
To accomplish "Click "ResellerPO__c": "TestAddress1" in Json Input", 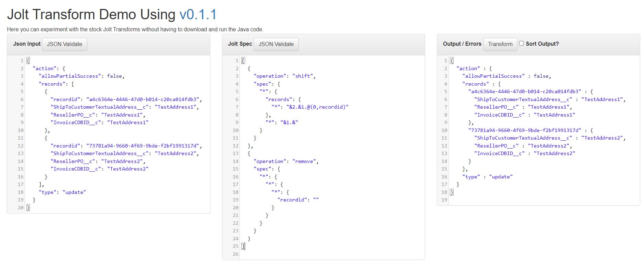I will click(x=98, y=115).
